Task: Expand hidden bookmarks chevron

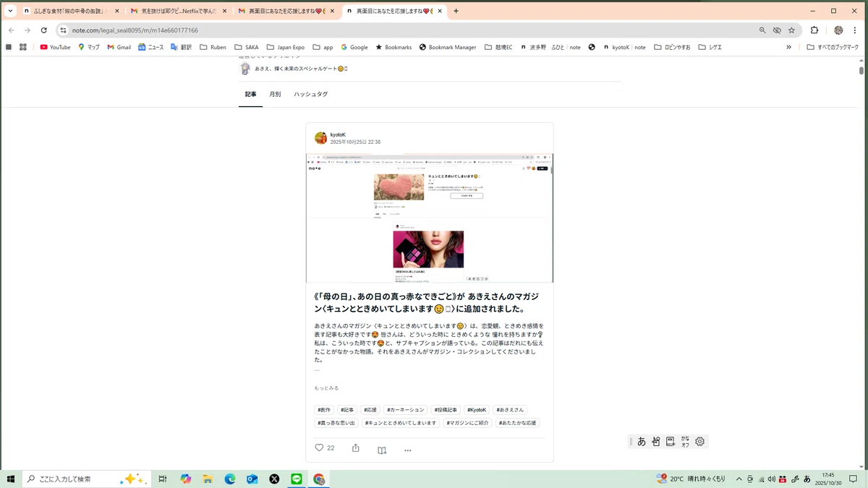Action: pyautogui.click(x=789, y=47)
